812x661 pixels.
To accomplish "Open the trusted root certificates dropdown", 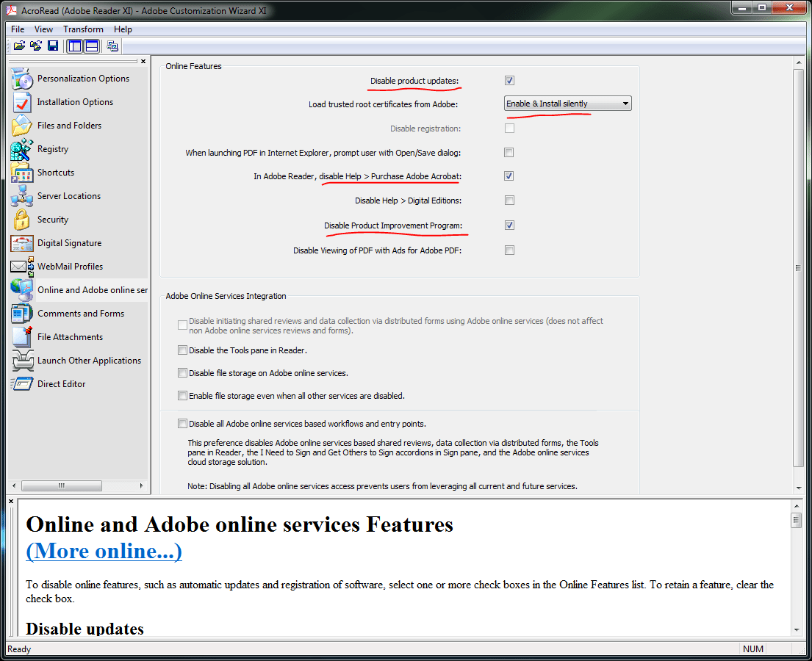I will 626,103.
